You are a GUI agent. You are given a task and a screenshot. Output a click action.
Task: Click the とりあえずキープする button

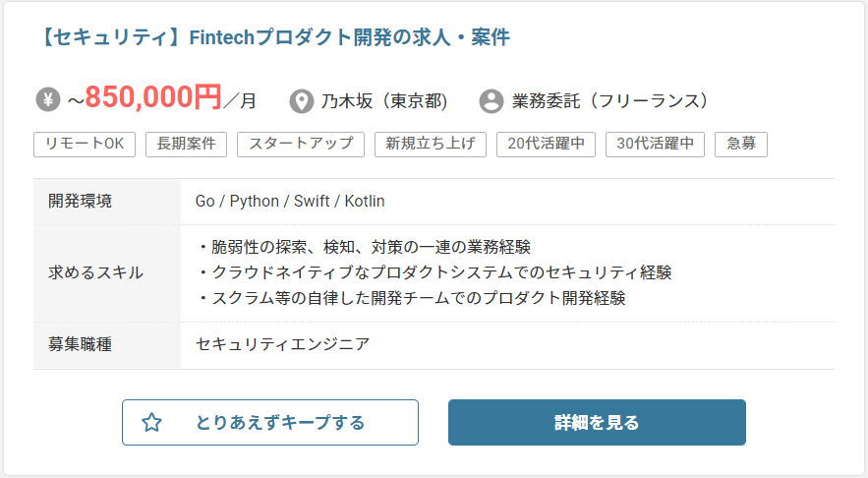tap(270, 423)
